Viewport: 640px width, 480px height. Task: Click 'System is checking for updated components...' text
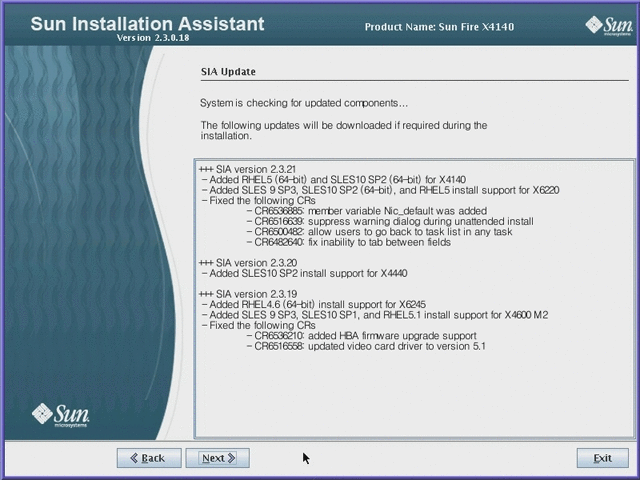coord(304,103)
